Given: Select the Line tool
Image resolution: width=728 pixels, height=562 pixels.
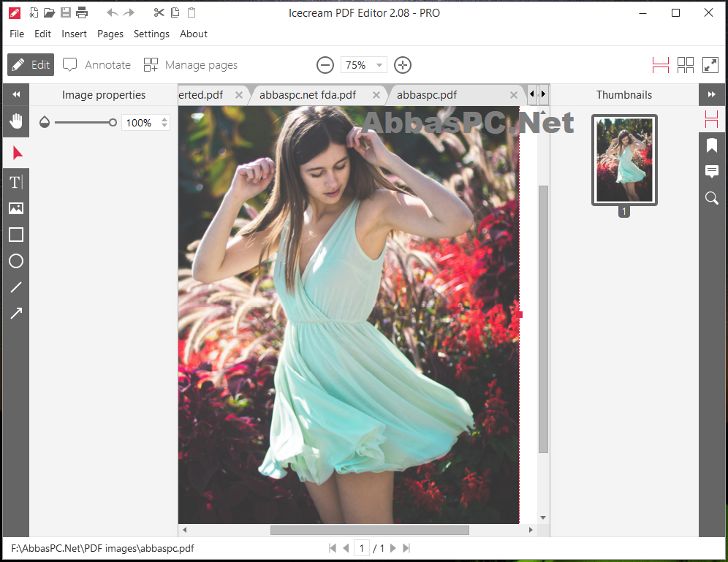Looking at the screenshot, I should click(16, 287).
